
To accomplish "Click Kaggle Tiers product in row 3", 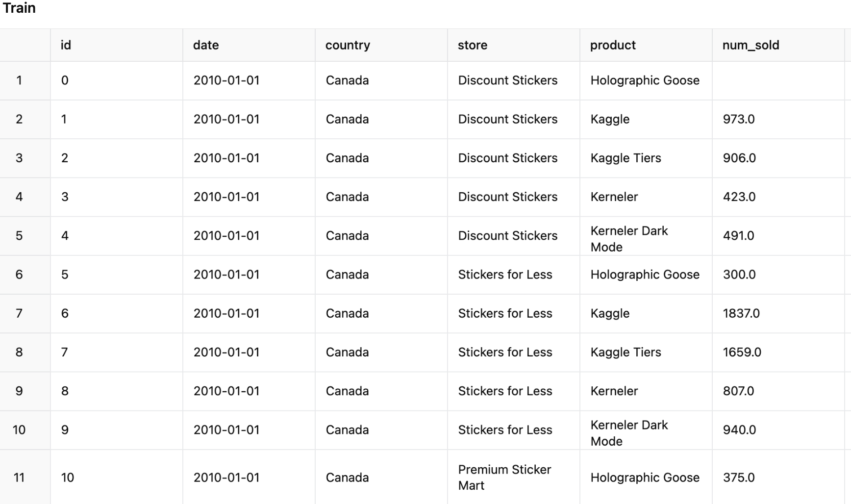I will 626,158.
